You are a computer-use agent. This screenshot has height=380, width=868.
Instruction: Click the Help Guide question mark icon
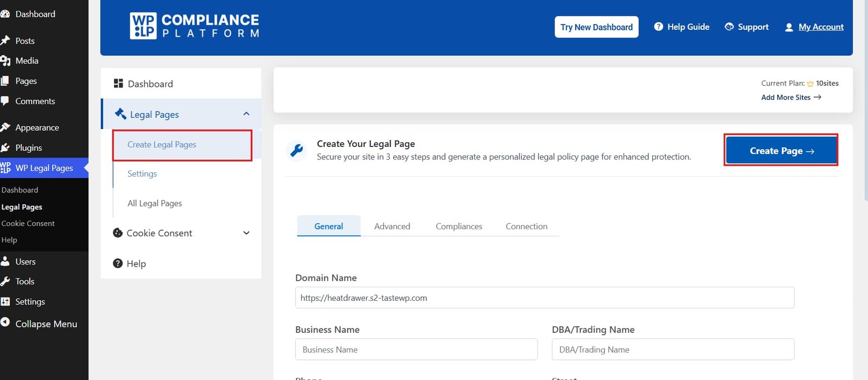coord(658,27)
